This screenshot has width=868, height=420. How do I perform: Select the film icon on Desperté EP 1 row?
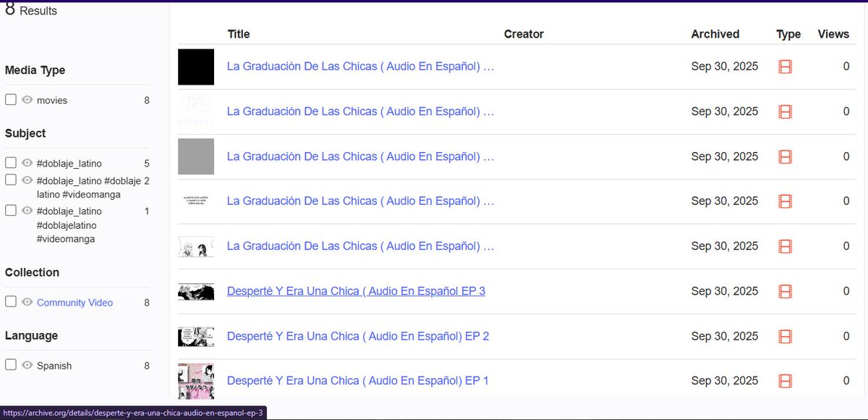[x=785, y=380]
